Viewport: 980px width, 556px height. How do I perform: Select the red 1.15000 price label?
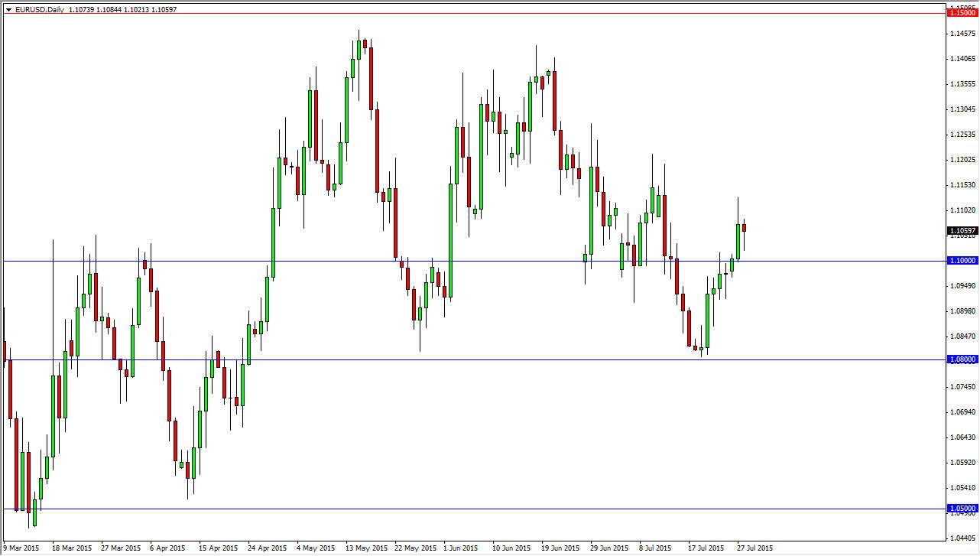coord(962,13)
